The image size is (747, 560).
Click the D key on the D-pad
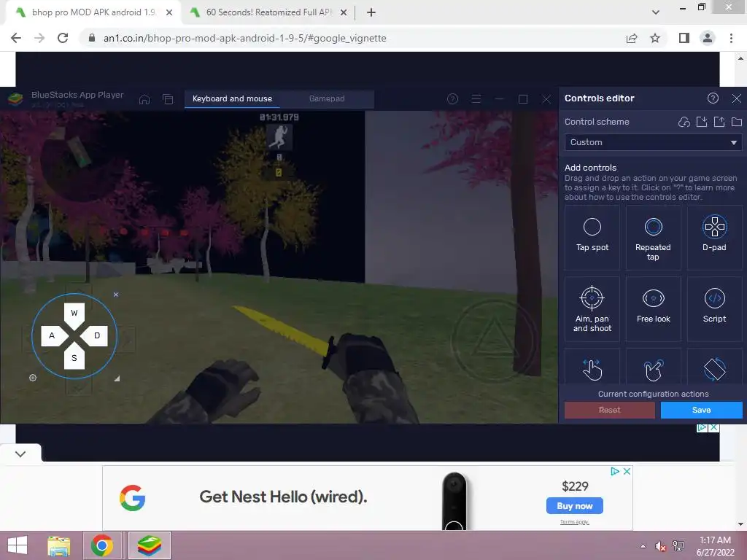[x=97, y=335]
